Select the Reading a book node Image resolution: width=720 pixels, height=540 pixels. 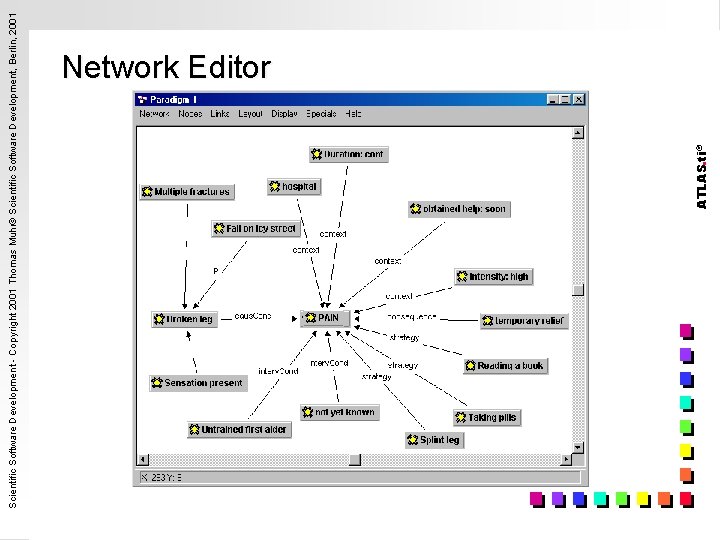506,366
